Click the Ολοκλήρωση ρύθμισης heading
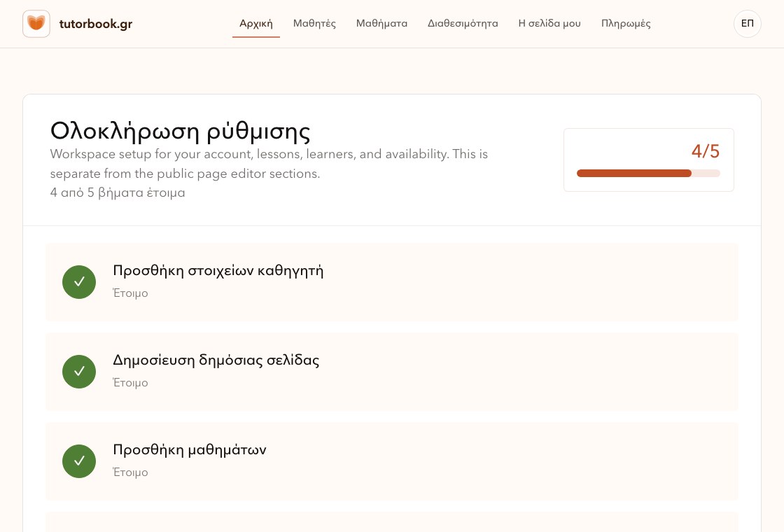Image resolution: width=784 pixels, height=532 pixels. pos(180,131)
